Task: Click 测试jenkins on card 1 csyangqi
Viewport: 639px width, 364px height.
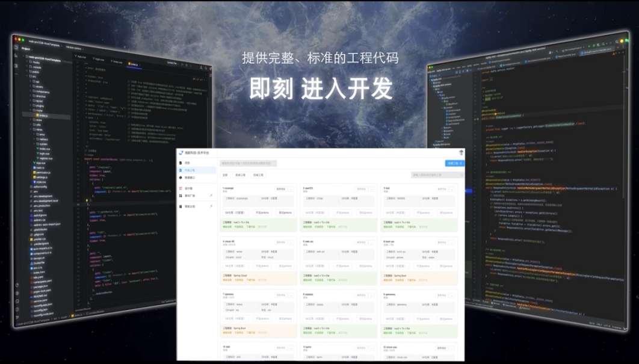Action: 285,213
